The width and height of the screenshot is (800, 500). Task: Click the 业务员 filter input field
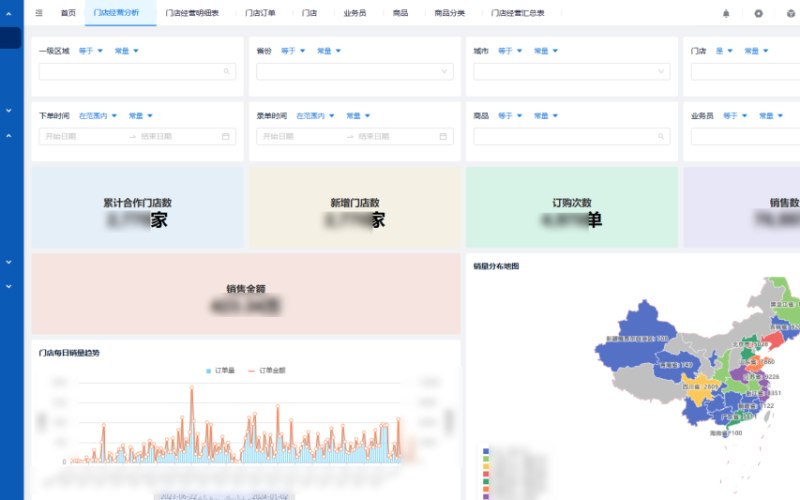coord(745,136)
